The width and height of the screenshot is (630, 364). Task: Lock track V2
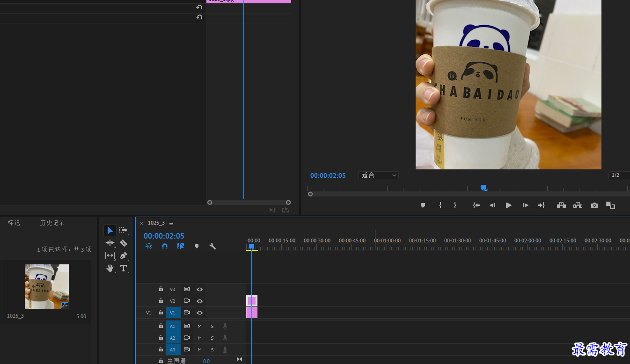pyautogui.click(x=161, y=301)
